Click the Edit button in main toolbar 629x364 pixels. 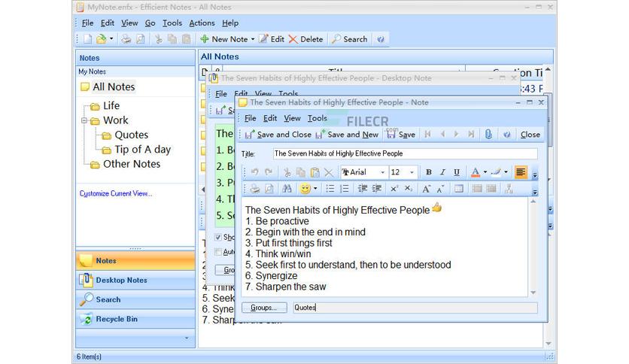point(272,39)
